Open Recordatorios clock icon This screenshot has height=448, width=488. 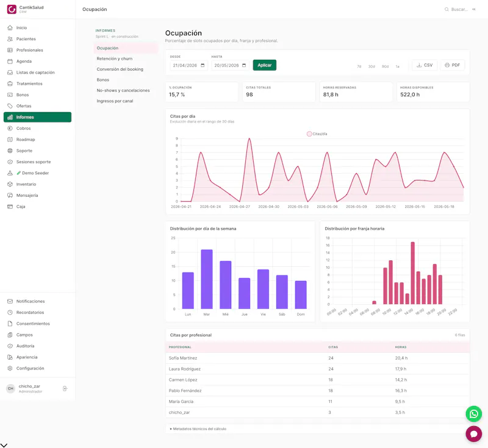coord(10,313)
